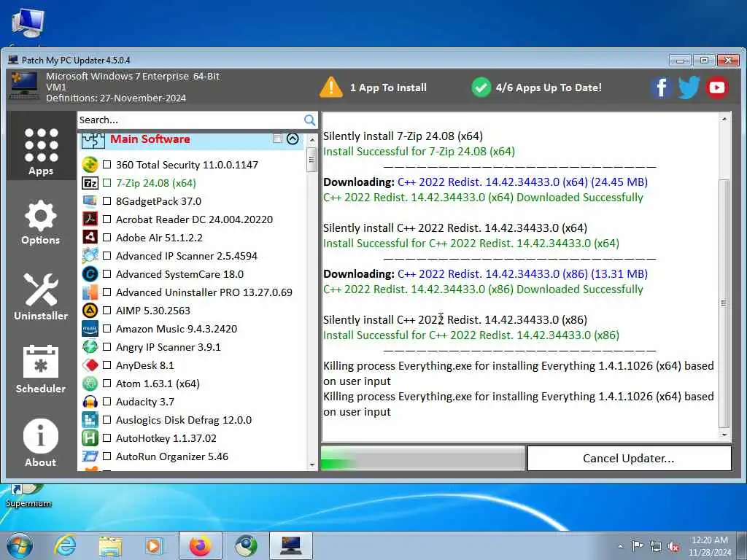747x560 pixels.
Task: Open Windows Explorer folder in taskbar
Action: tap(110, 545)
